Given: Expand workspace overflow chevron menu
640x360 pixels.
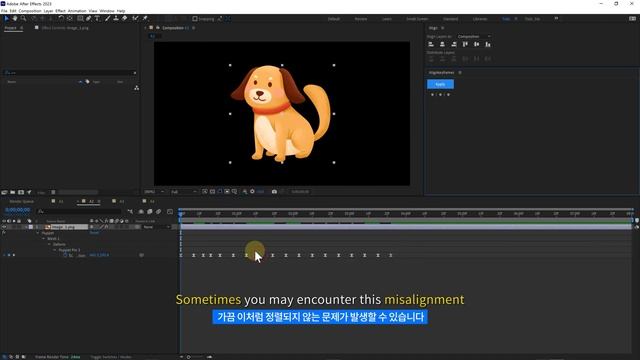Looking at the screenshot, I should 556,19.
